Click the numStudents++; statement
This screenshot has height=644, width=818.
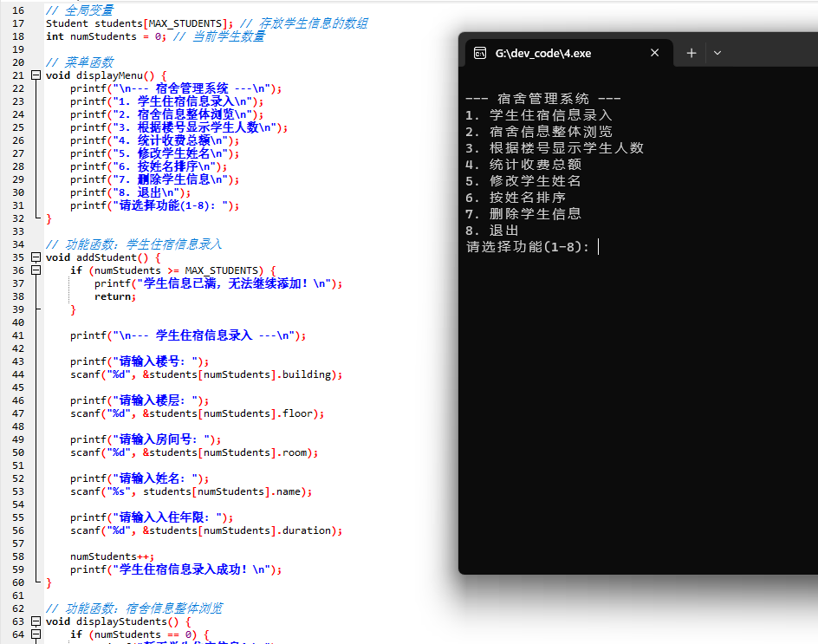[112, 556]
